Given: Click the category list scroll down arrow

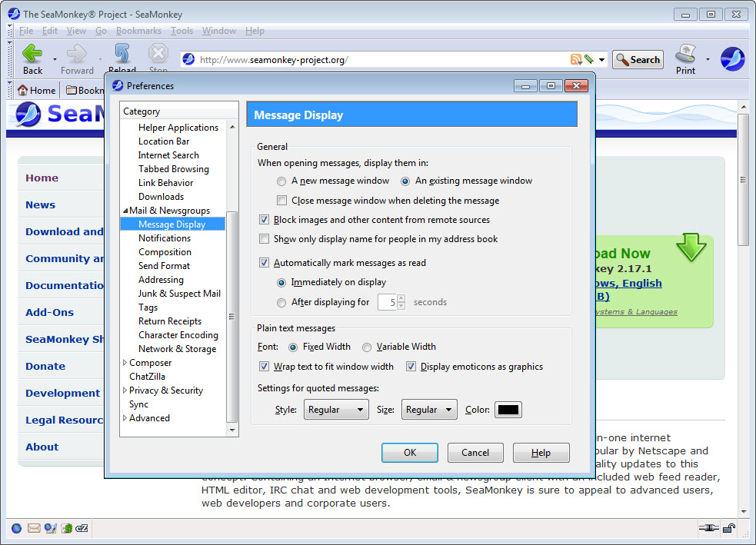Looking at the screenshot, I should point(232,430).
